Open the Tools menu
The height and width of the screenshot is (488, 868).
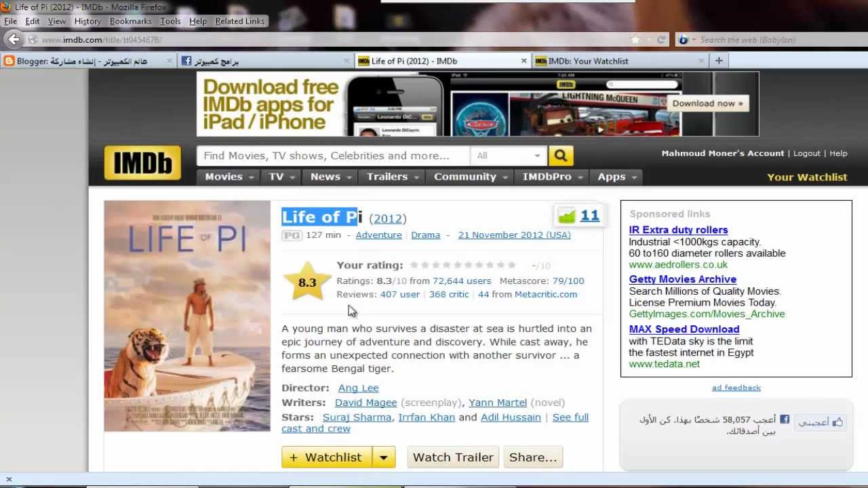(170, 21)
